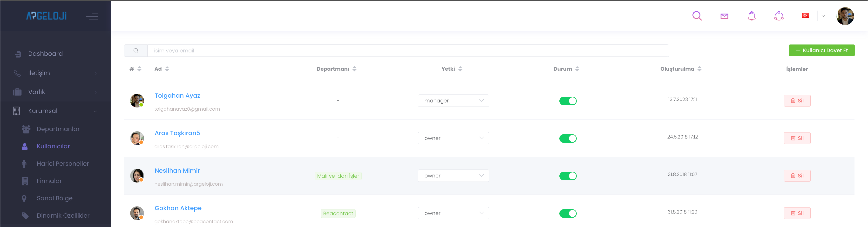This screenshot has width=868, height=227.
Task: Open the search magnifier icon in top bar
Action: tap(697, 16)
